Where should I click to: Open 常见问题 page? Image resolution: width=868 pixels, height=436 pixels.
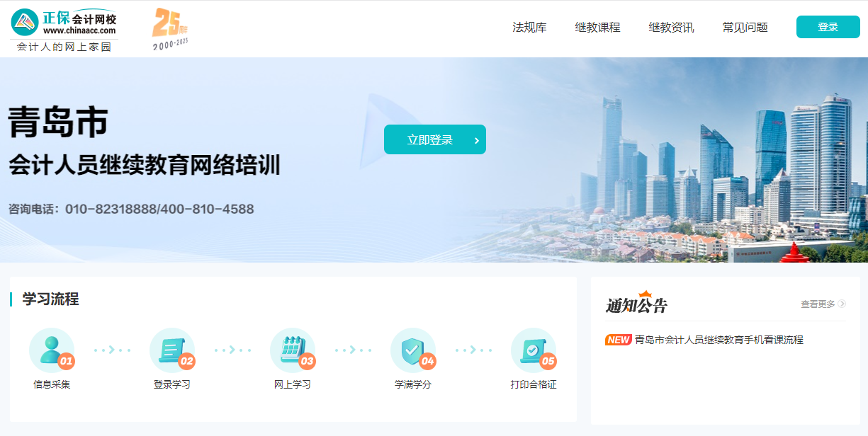[x=745, y=28]
